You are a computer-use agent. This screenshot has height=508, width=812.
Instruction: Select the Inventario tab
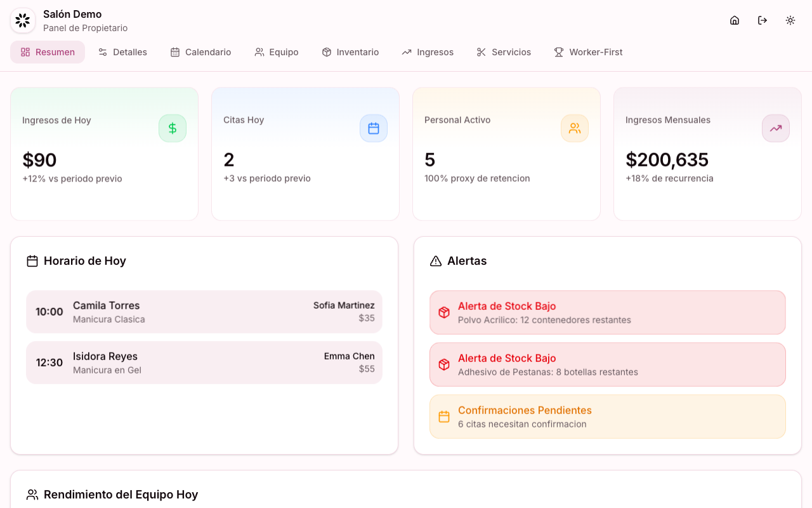pyautogui.click(x=350, y=52)
